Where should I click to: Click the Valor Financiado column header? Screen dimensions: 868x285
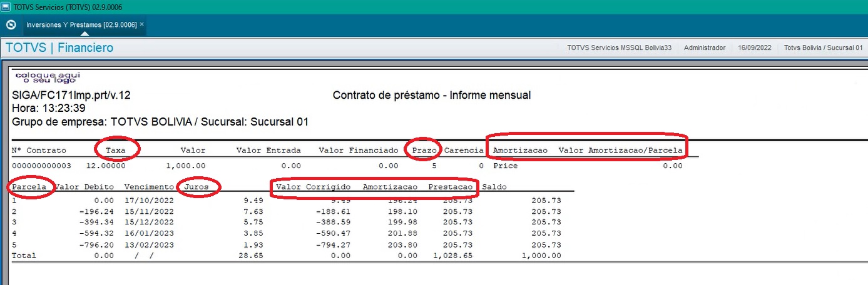[358, 151]
